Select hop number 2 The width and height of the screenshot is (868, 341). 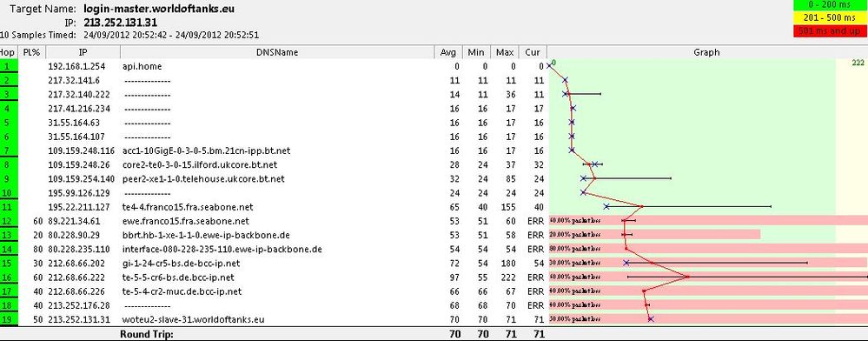(9, 80)
